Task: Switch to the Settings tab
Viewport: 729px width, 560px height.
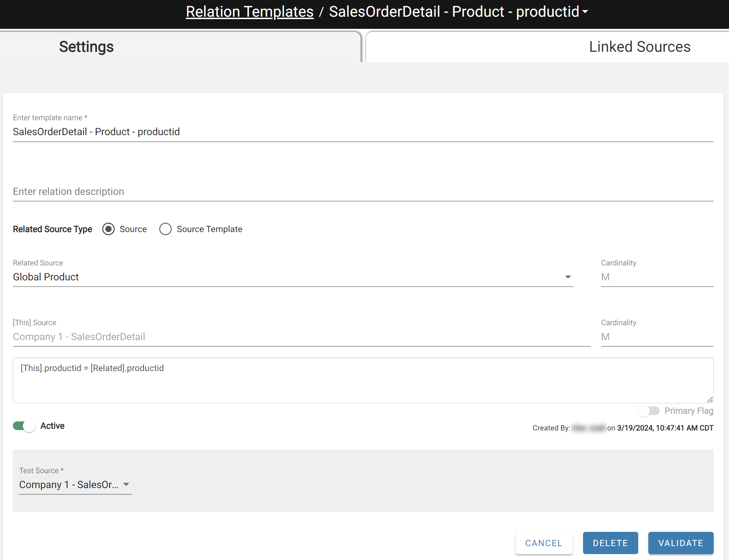Action: click(181, 47)
